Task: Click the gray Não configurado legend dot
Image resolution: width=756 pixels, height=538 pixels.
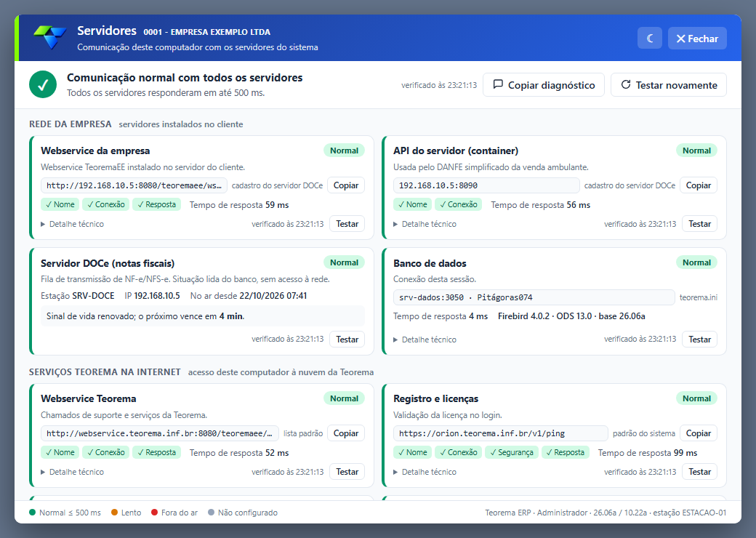Action: pyautogui.click(x=211, y=512)
